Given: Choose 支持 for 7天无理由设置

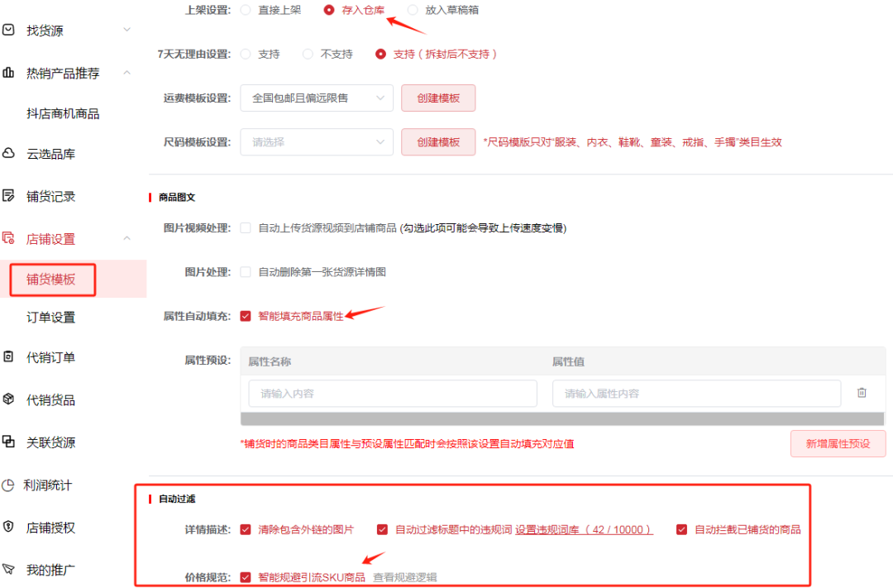Looking at the screenshot, I should (x=246, y=54).
